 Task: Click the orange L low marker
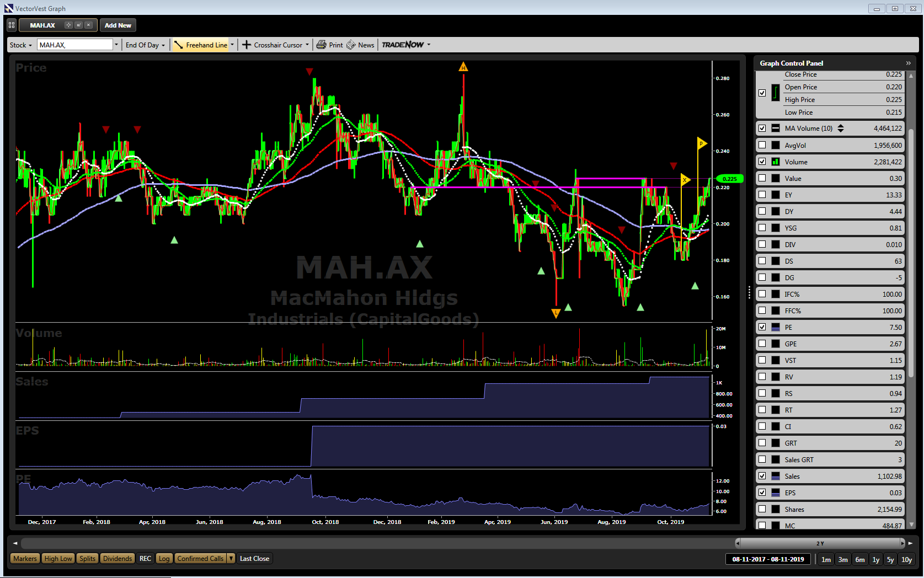[556, 313]
